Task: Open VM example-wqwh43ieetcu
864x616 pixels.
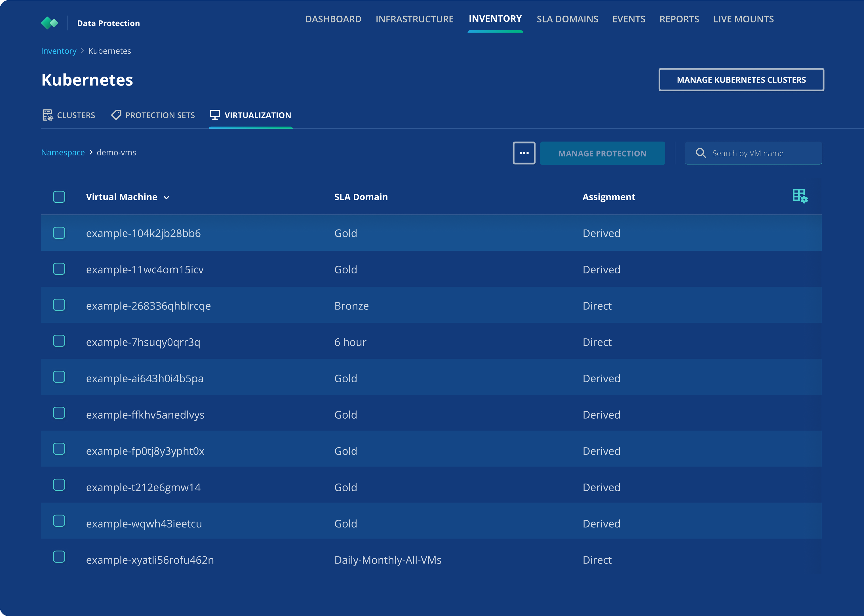Action: tap(144, 524)
